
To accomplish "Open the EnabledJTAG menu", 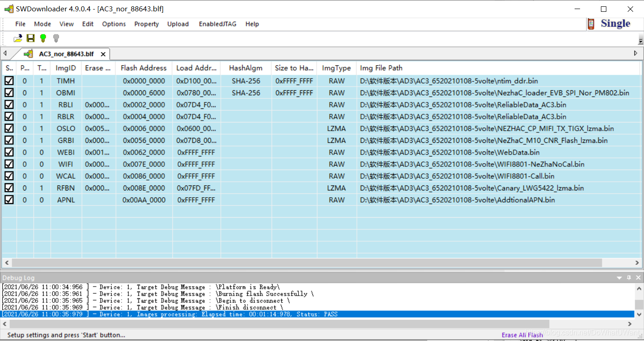I will 218,24.
